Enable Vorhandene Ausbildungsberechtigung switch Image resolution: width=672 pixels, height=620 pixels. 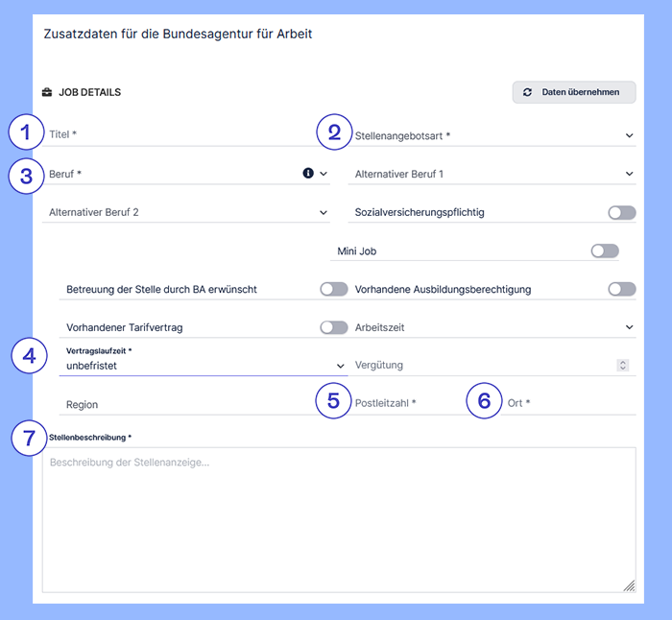(x=621, y=289)
